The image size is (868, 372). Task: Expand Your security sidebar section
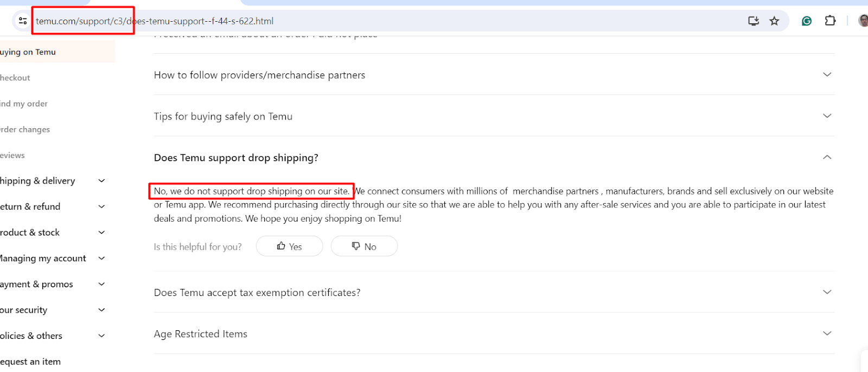(x=101, y=310)
